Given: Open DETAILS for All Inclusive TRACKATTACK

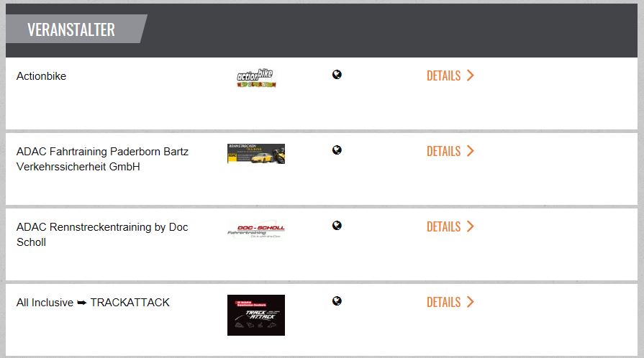Looking at the screenshot, I should tap(443, 302).
